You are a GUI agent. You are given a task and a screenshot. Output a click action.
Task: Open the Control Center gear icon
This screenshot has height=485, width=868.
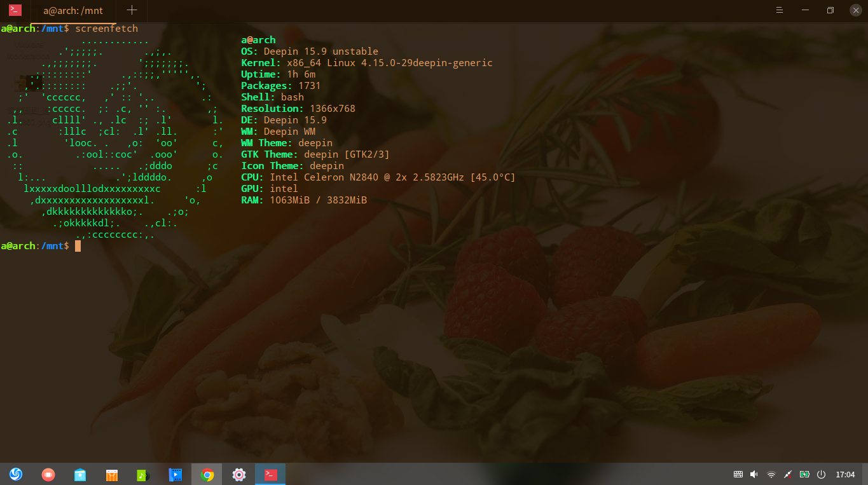(238, 474)
